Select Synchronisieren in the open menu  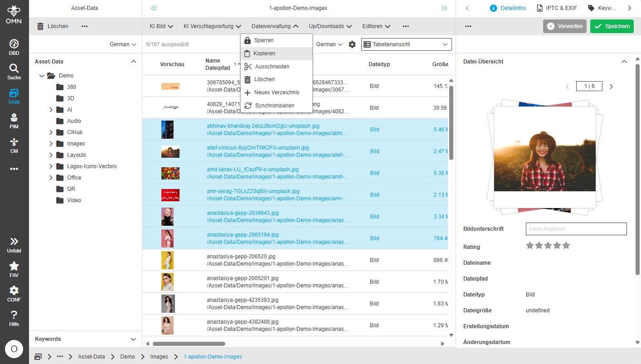click(x=274, y=106)
